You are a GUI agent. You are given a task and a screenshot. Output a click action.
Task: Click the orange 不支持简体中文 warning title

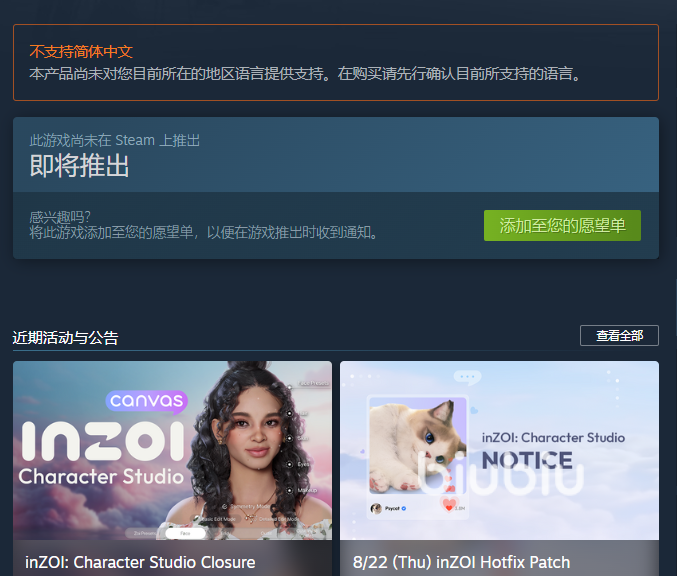(81, 51)
